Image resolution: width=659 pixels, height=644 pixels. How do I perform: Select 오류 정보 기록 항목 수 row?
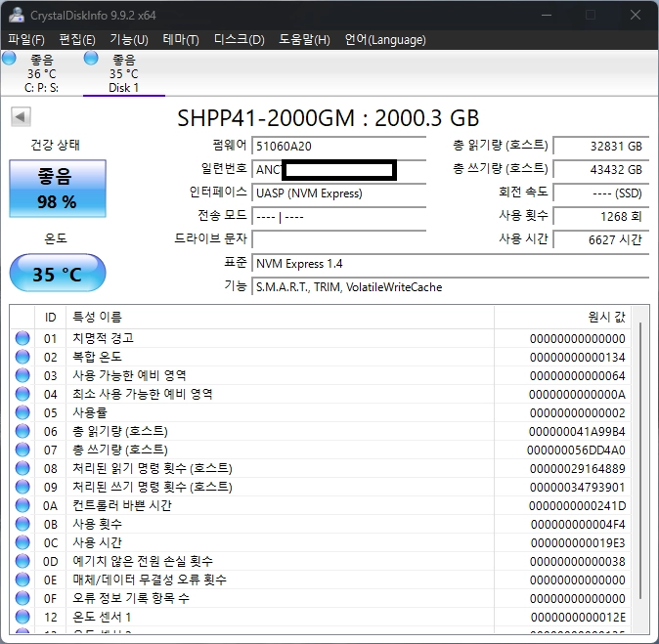[321, 598]
